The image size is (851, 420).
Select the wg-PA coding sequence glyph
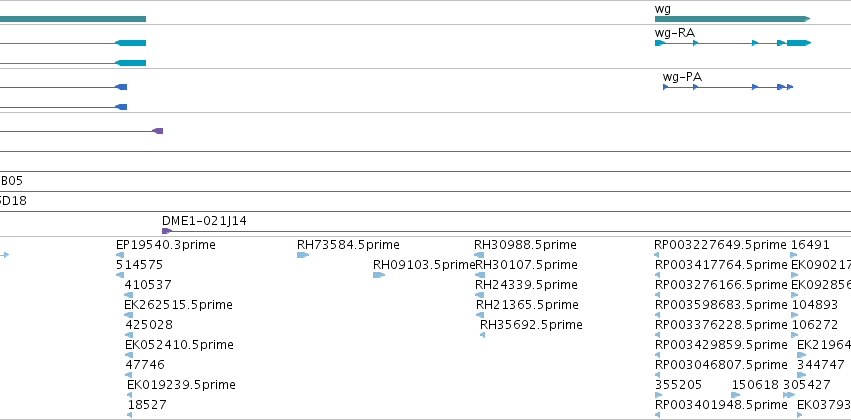tap(728, 87)
